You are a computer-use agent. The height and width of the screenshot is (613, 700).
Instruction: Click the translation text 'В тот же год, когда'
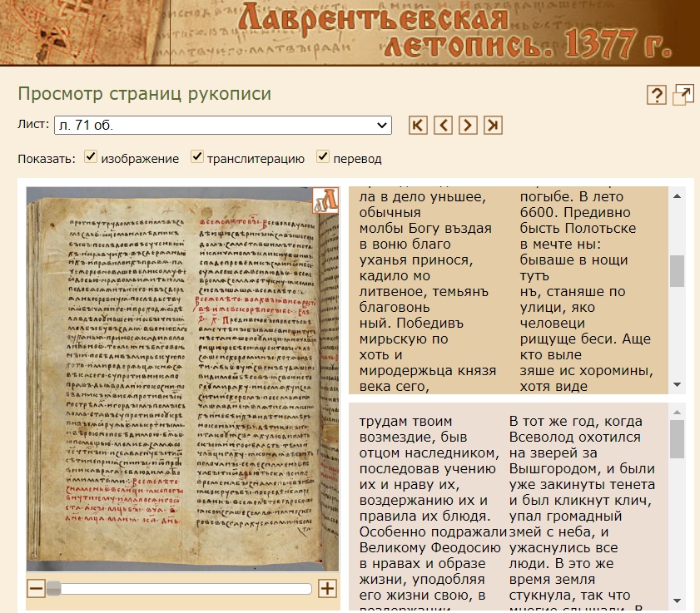pyautogui.click(x=576, y=422)
